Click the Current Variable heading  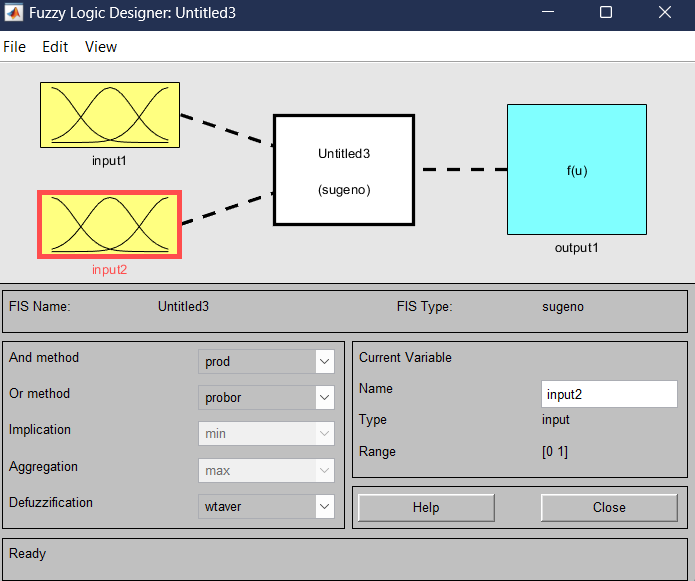pos(405,357)
